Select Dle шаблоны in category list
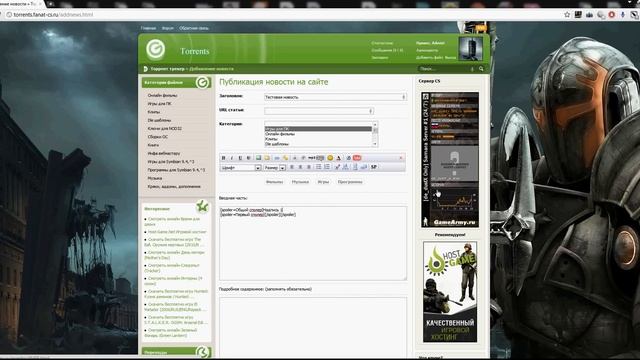This screenshot has height=360, width=640. click(x=318, y=144)
